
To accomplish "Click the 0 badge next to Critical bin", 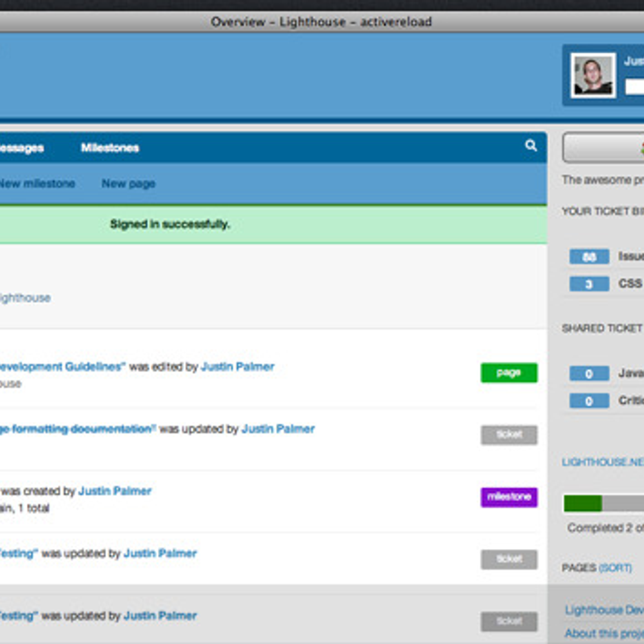I will coord(589,401).
